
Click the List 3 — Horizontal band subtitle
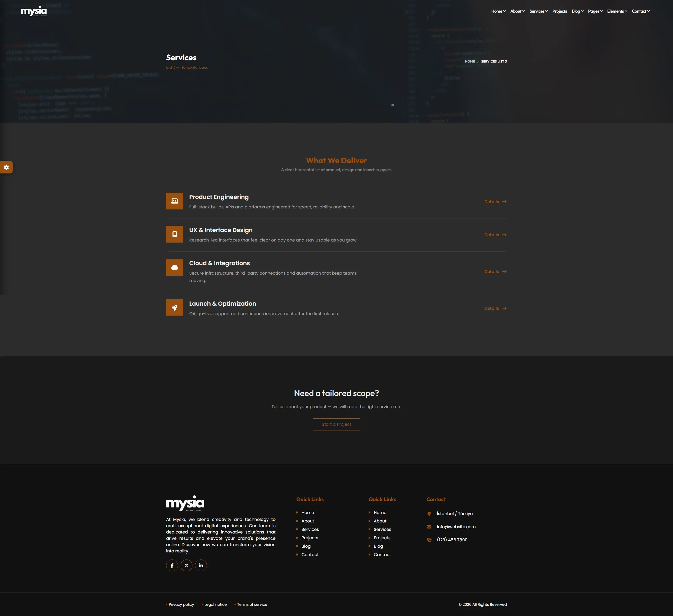(x=187, y=67)
